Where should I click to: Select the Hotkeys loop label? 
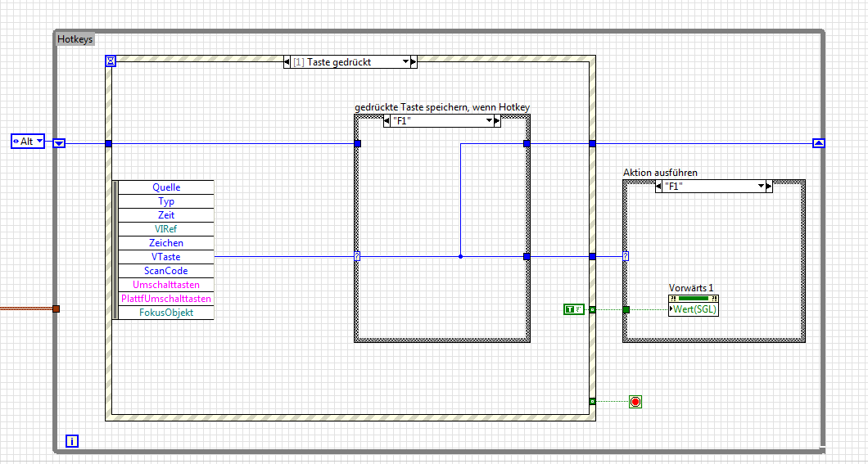[x=75, y=39]
